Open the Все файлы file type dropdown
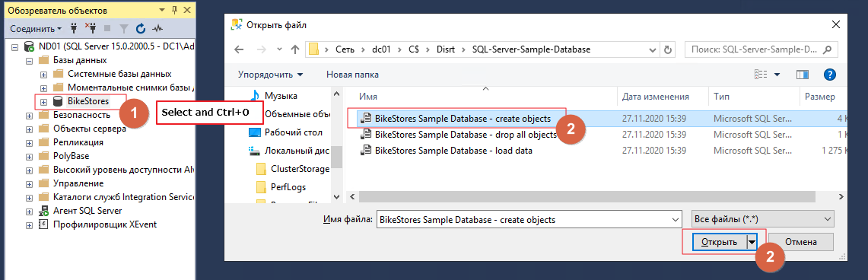Image resolution: width=868 pixels, height=280 pixels. [x=763, y=220]
